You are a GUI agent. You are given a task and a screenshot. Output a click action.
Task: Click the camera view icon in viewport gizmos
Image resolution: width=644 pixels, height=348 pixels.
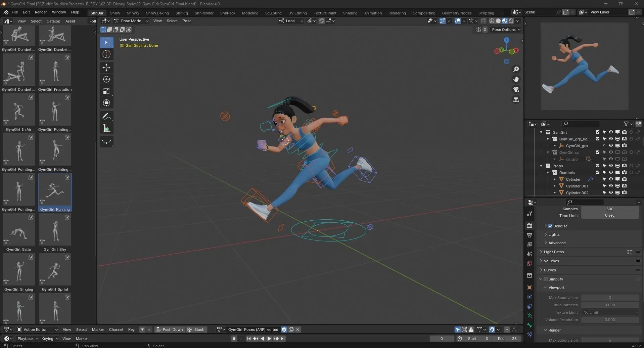tap(516, 89)
